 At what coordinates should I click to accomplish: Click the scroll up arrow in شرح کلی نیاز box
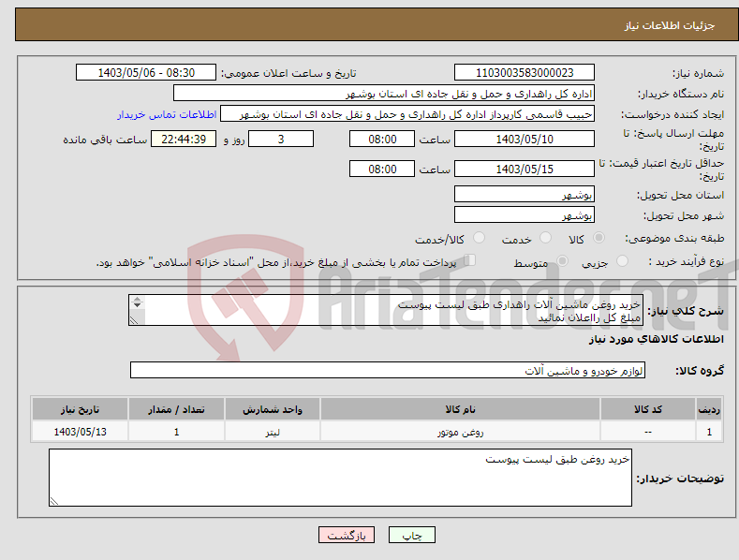137,299
